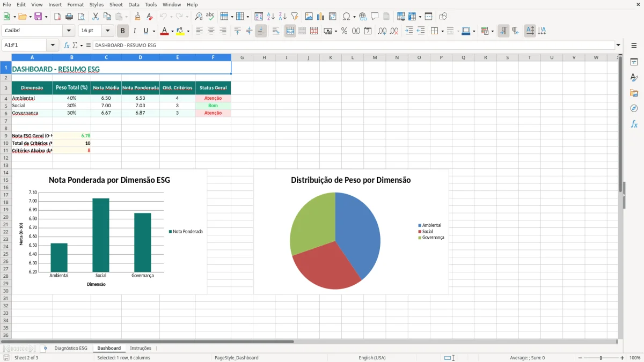
Task: Switch to Instruções sheet tab
Action: [x=141, y=348]
